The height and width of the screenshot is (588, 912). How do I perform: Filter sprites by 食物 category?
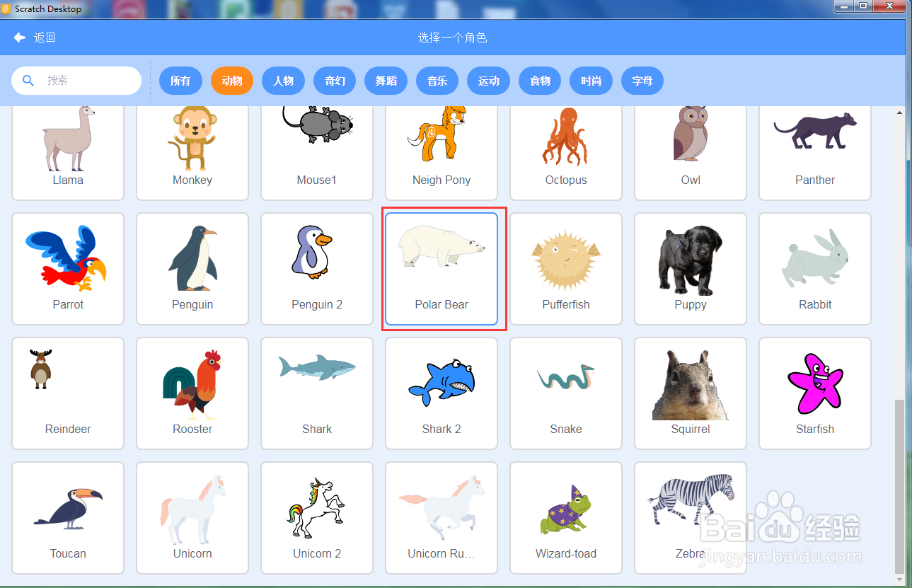540,81
